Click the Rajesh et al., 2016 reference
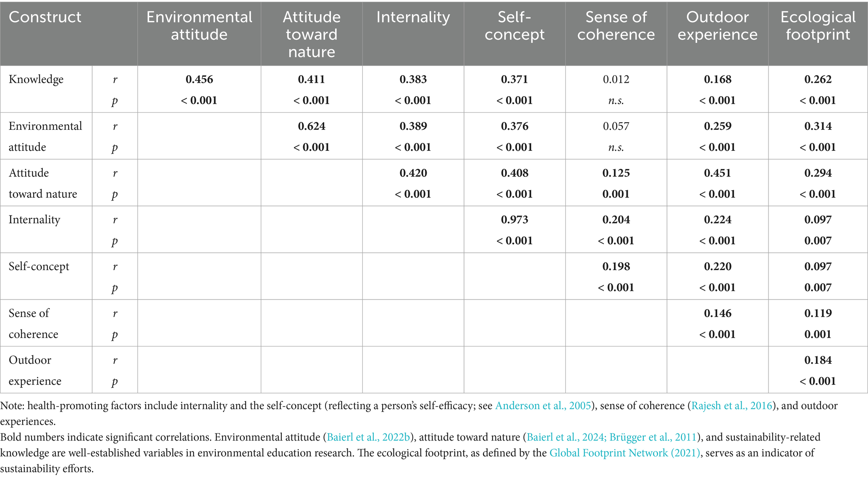 click(x=732, y=406)
